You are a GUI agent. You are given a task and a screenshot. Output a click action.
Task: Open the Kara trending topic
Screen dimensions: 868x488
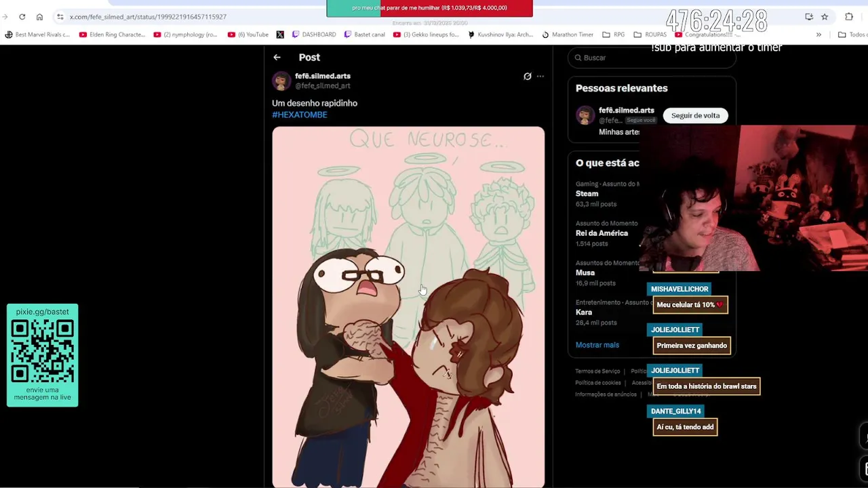[584, 312]
